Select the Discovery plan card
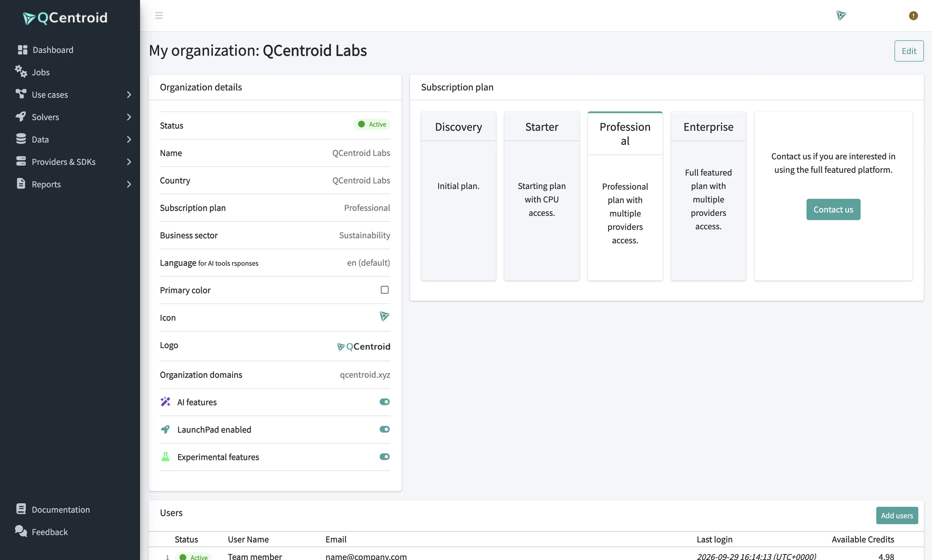This screenshot has width=932, height=560. point(458,196)
